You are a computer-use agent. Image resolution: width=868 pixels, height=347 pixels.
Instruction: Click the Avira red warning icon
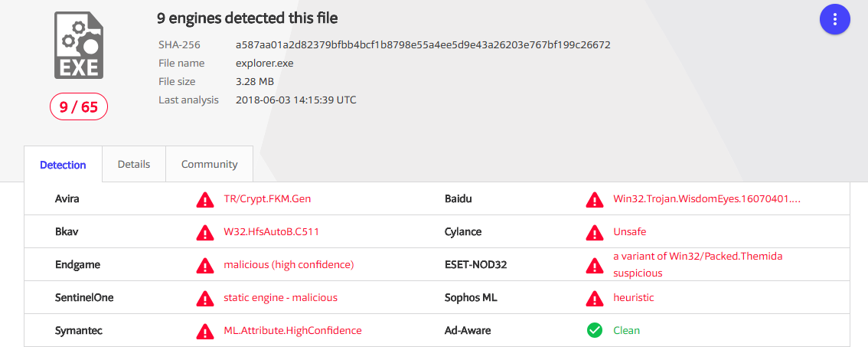pyautogui.click(x=205, y=199)
